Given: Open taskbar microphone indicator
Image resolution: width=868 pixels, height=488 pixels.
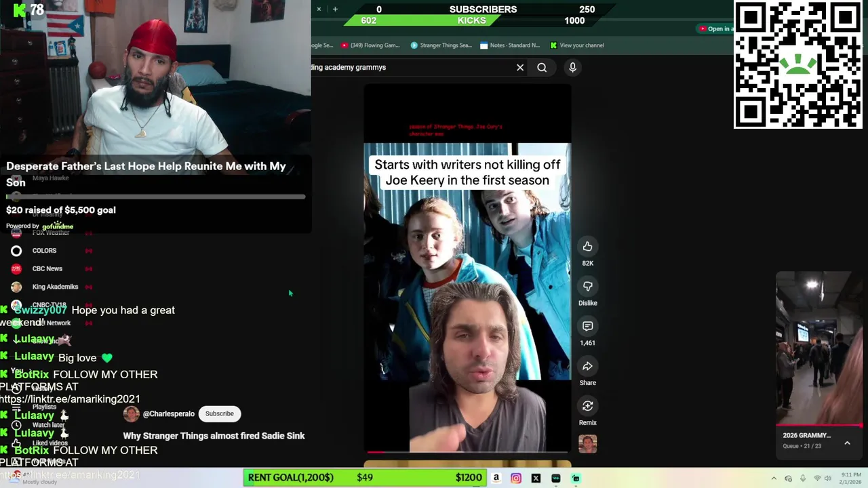Looking at the screenshot, I should (803, 479).
